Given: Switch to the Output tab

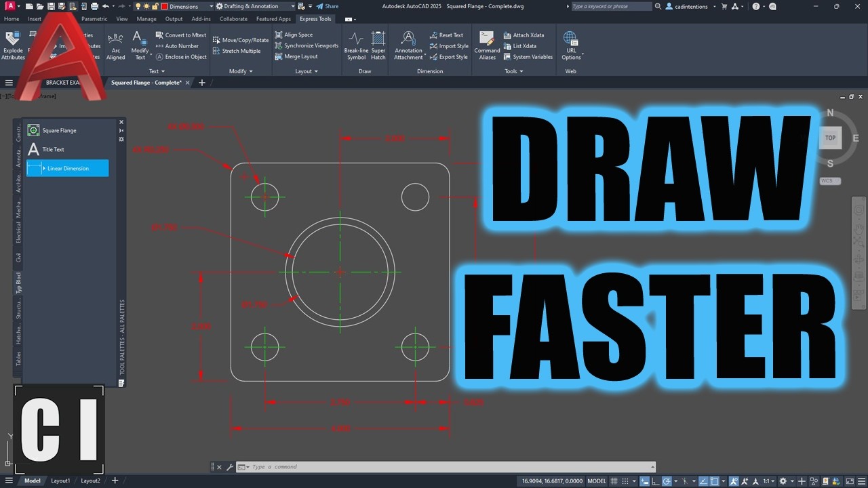Looking at the screenshot, I should point(174,19).
